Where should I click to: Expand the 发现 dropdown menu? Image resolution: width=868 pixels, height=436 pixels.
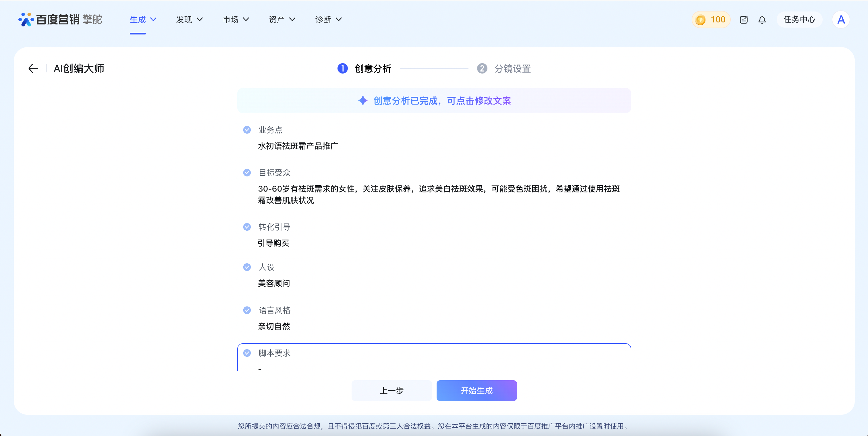coord(189,20)
